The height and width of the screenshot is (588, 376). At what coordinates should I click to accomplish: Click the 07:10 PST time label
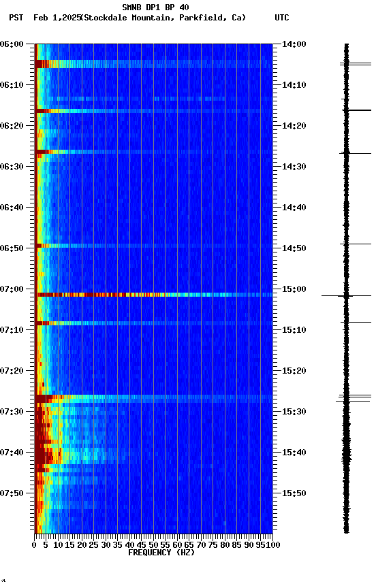[12, 330]
